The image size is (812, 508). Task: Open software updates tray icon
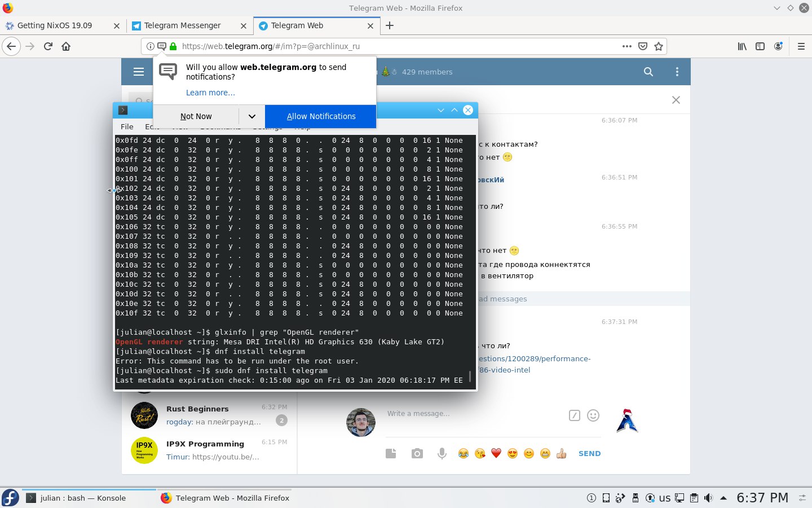coord(650,498)
